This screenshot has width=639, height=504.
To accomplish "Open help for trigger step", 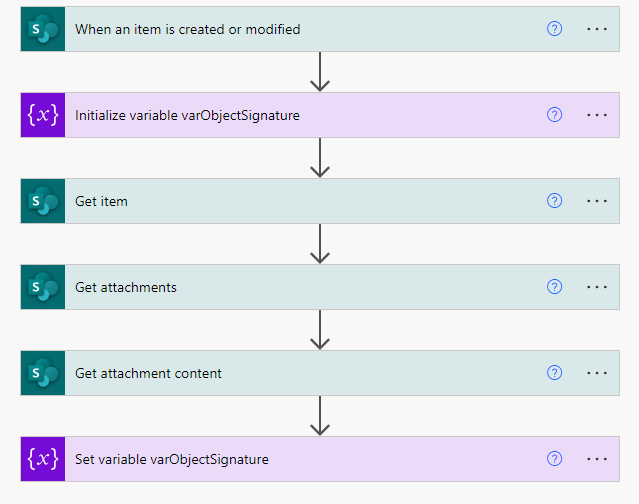I will [x=554, y=29].
